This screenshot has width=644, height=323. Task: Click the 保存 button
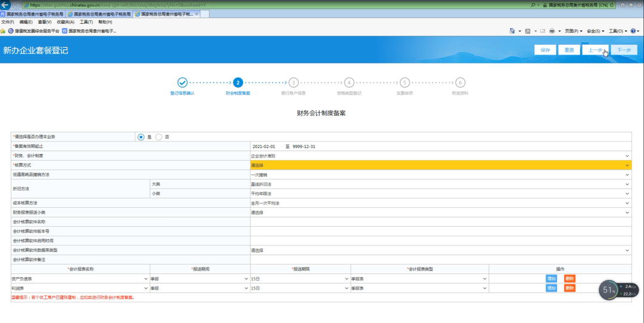coord(545,50)
